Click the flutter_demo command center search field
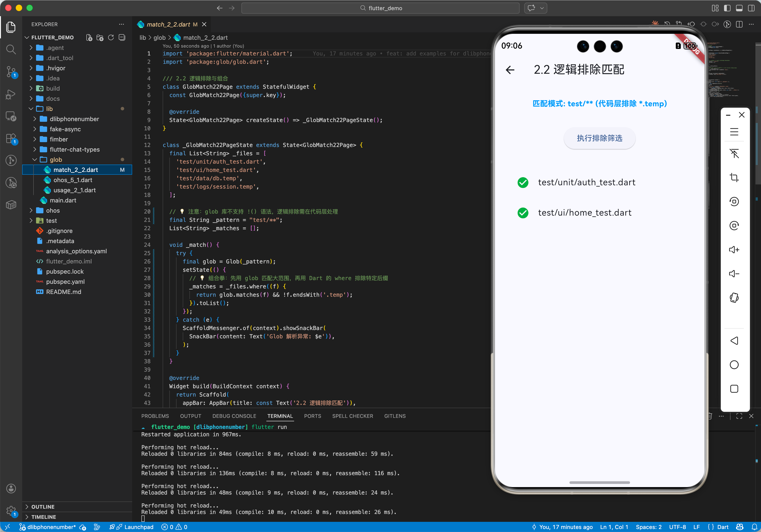The height and width of the screenshot is (532, 761). 380,8
